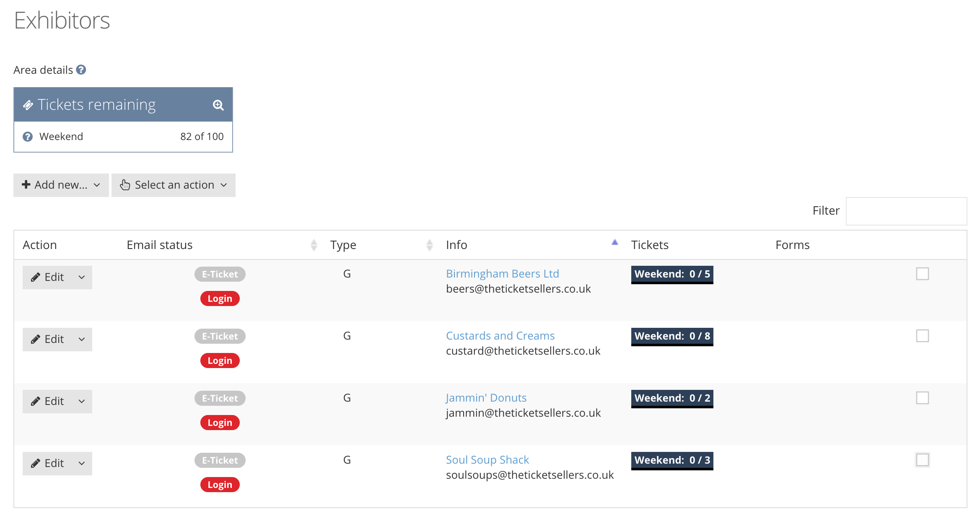Viewport: 980px width, 524px height.
Task: Sort by Email status column arrows
Action: pos(314,245)
